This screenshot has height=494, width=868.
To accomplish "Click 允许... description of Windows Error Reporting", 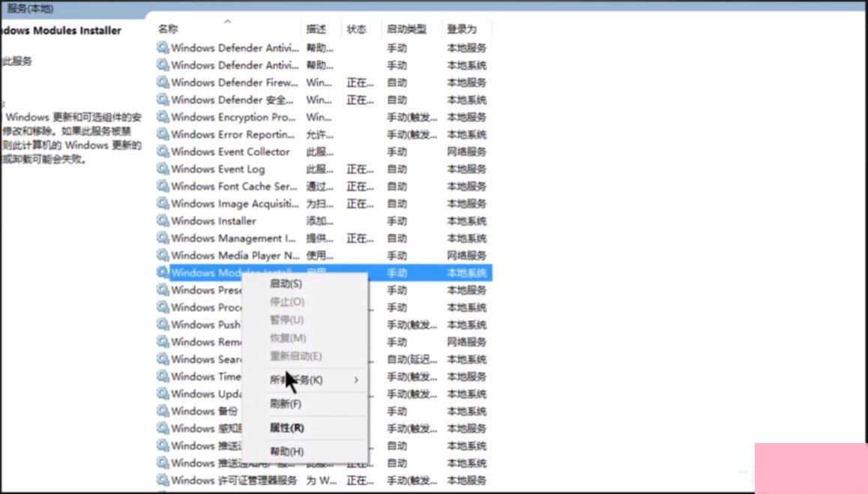I will (x=320, y=135).
